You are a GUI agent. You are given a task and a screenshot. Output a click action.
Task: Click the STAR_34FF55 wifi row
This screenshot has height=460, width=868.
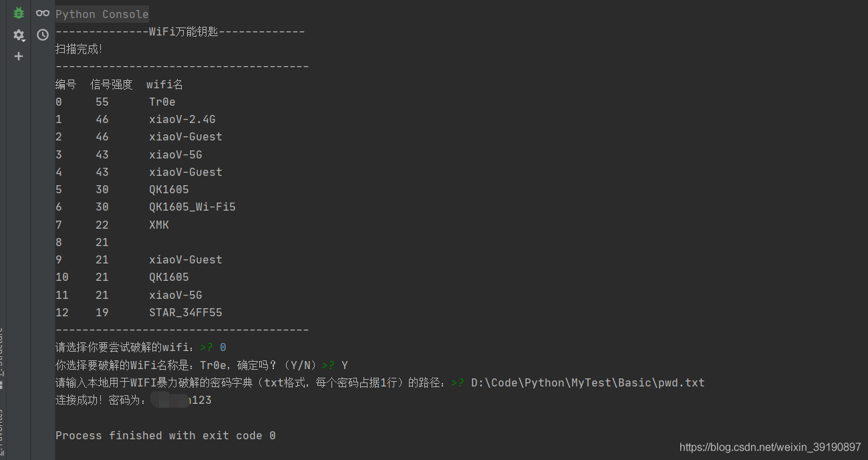[185, 312]
